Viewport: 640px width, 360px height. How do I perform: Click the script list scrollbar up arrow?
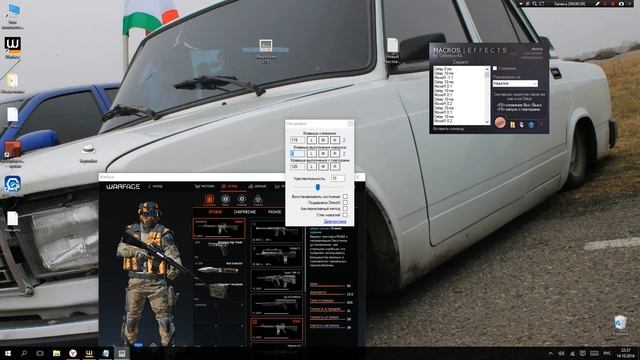(x=487, y=69)
